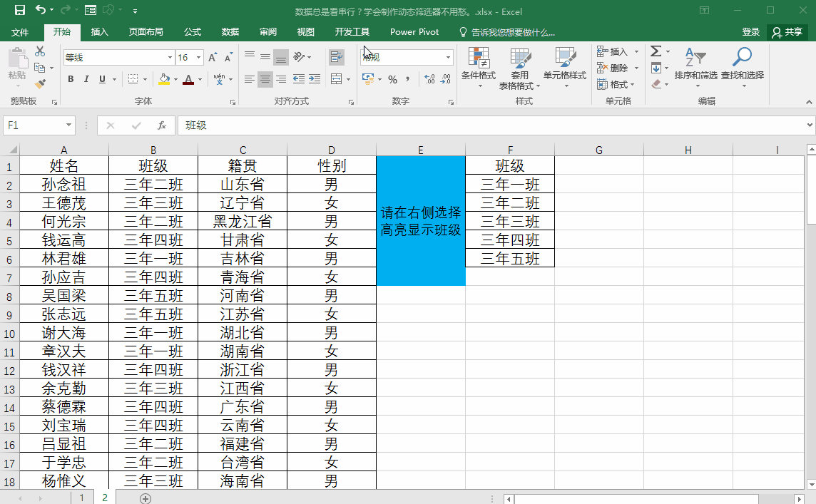816x504 pixels.
Task: Open the 文件 menu
Action: pyautogui.click(x=20, y=32)
